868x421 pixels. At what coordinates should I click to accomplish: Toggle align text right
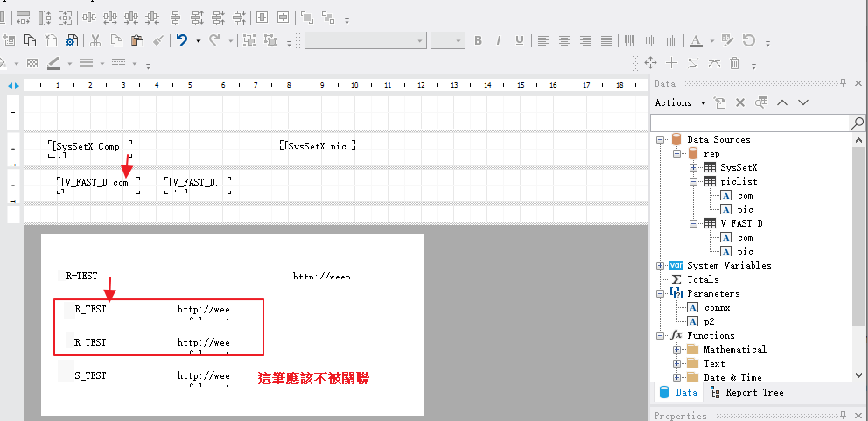click(585, 40)
